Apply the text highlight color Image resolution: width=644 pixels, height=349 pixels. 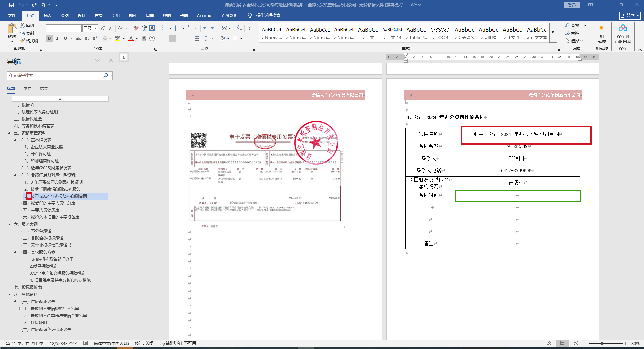(x=117, y=38)
